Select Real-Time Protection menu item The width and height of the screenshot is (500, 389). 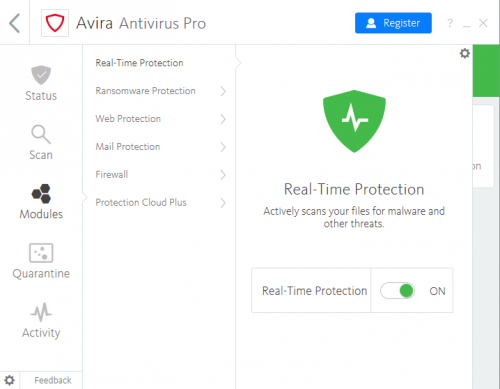point(139,63)
